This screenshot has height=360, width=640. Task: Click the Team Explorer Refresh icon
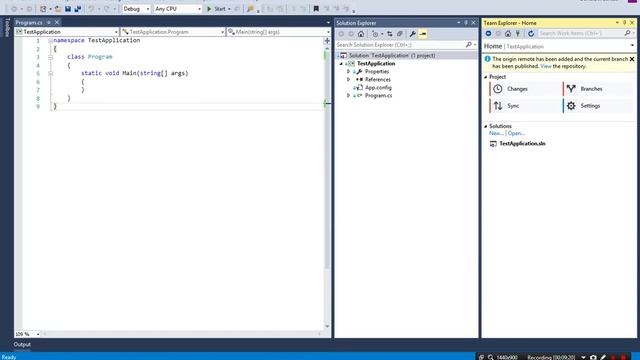tap(531, 33)
